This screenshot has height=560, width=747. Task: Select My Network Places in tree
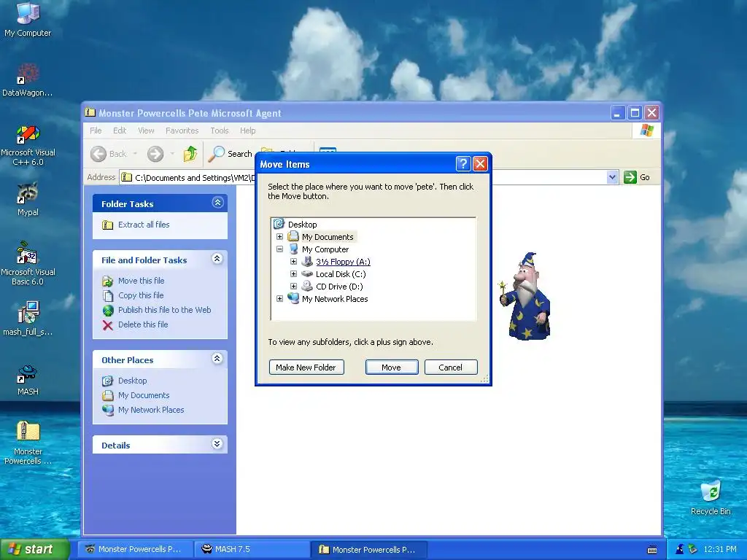click(x=335, y=298)
